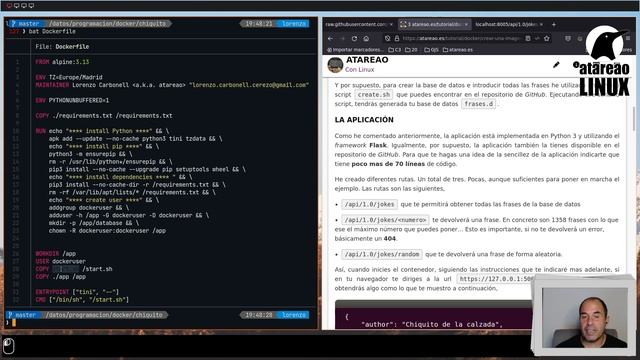Select first workspace icon in top bar
The width and height of the screenshot is (640, 360).
coord(9,6)
